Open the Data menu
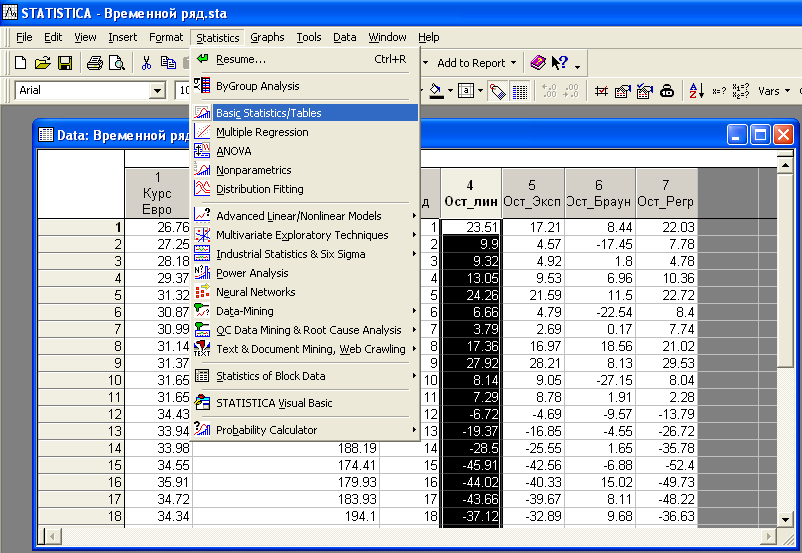Screen dimensions: 802x553 [344, 37]
